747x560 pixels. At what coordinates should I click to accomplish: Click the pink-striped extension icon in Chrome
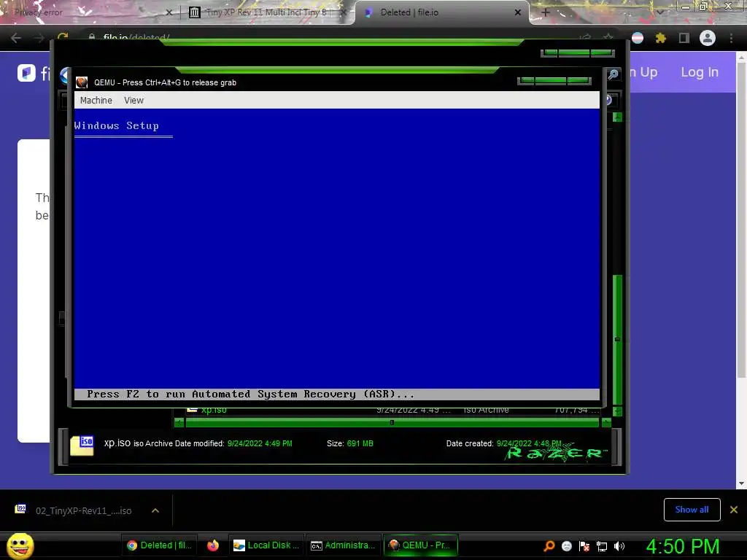point(638,38)
